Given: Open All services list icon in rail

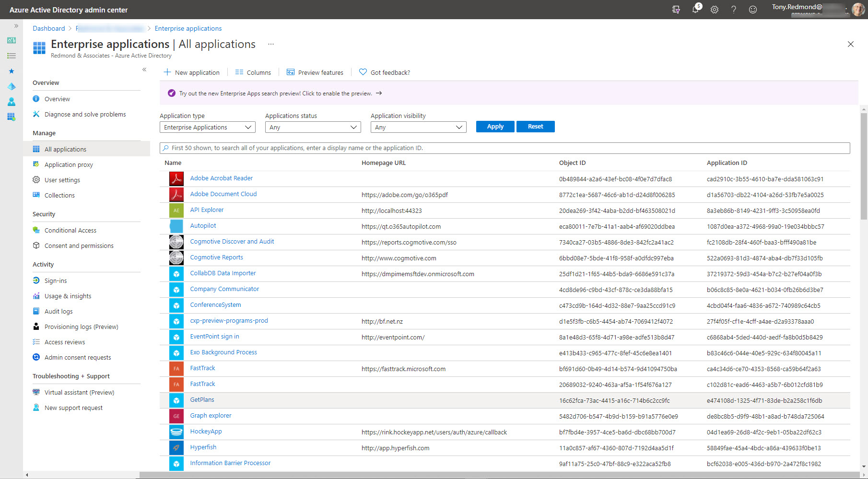Looking at the screenshot, I should pos(12,56).
